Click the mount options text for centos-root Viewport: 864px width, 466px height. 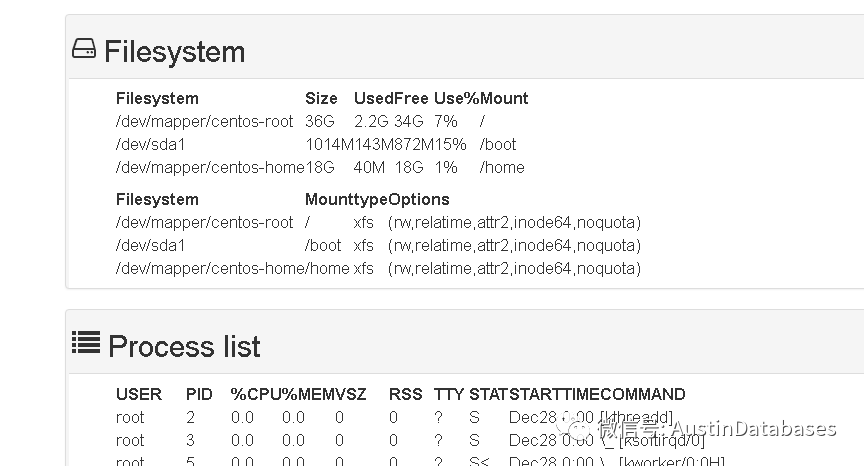point(514,222)
